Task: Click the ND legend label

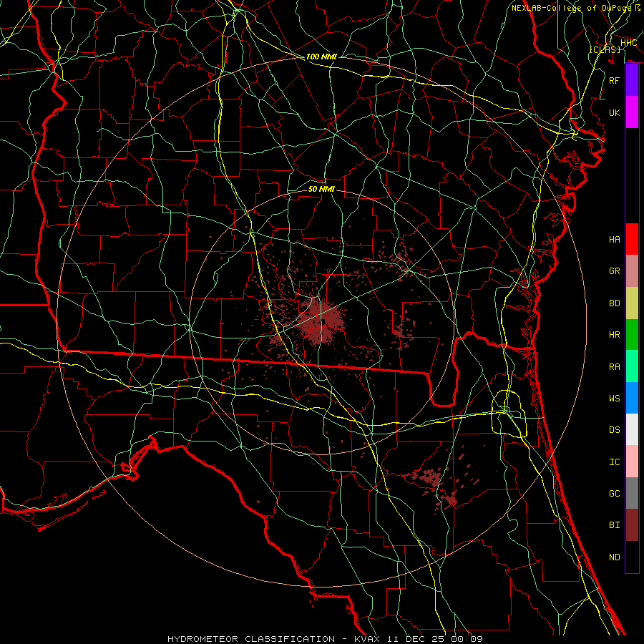Action: [x=615, y=557]
